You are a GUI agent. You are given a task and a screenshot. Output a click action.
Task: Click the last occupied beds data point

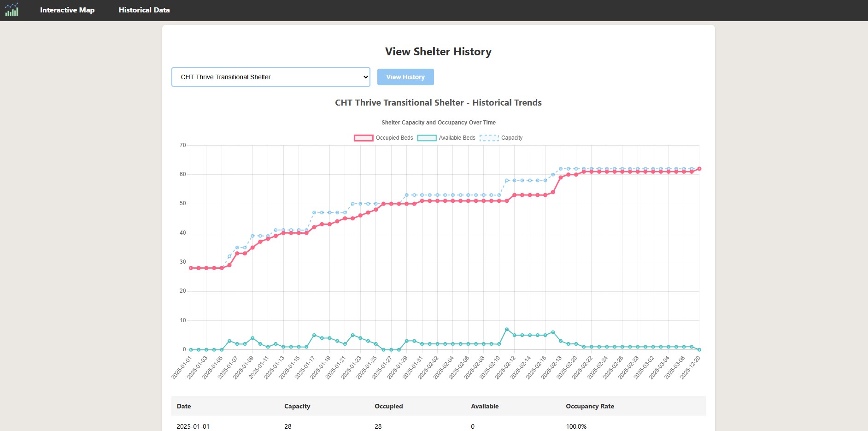(x=699, y=169)
